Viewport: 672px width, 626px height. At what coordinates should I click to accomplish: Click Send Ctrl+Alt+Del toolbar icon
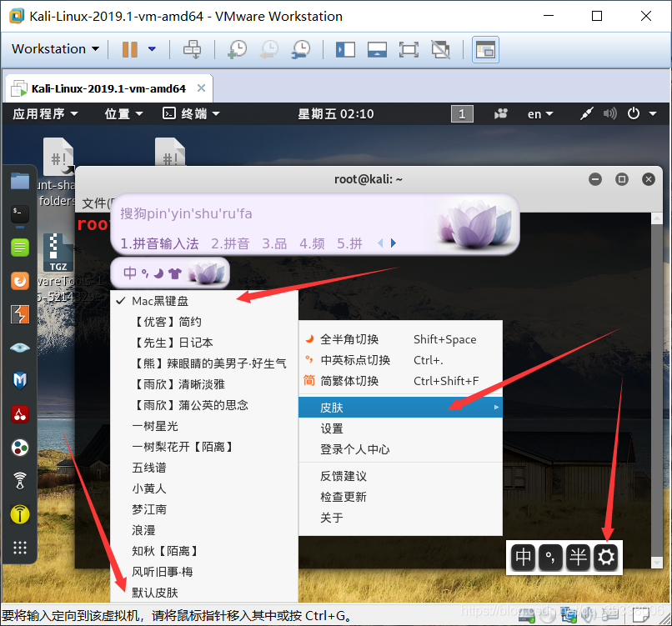click(x=192, y=49)
